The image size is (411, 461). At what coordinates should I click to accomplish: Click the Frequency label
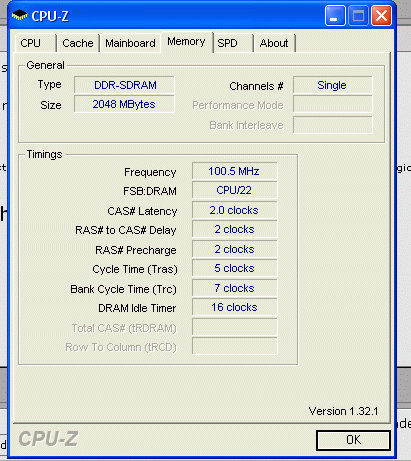(150, 172)
